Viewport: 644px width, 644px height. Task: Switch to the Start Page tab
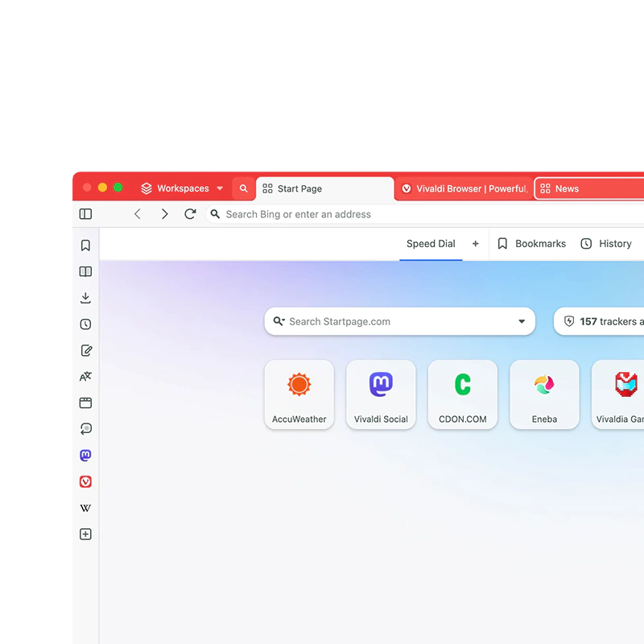[325, 189]
